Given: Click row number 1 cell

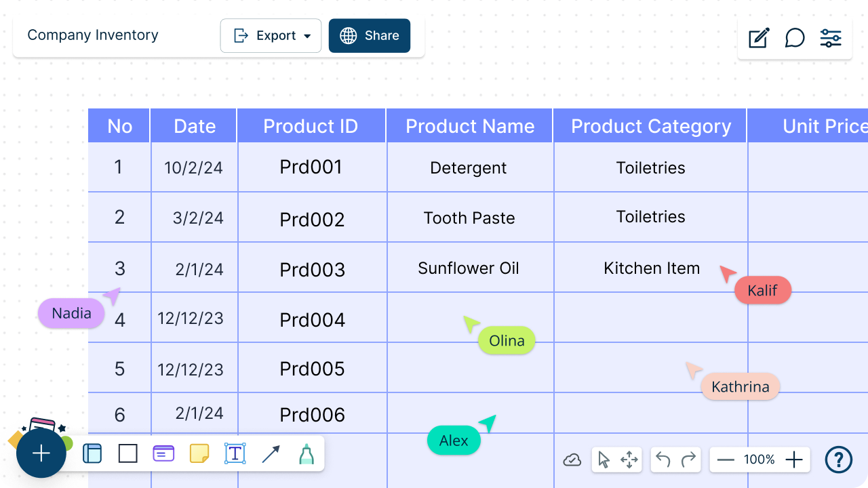Looking at the screenshot, I should (119, 166).
